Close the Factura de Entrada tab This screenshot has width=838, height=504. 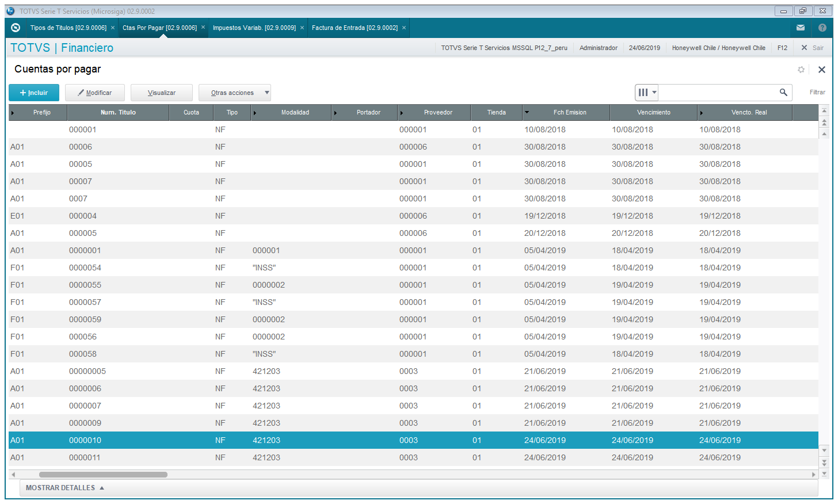pos(404,28)
